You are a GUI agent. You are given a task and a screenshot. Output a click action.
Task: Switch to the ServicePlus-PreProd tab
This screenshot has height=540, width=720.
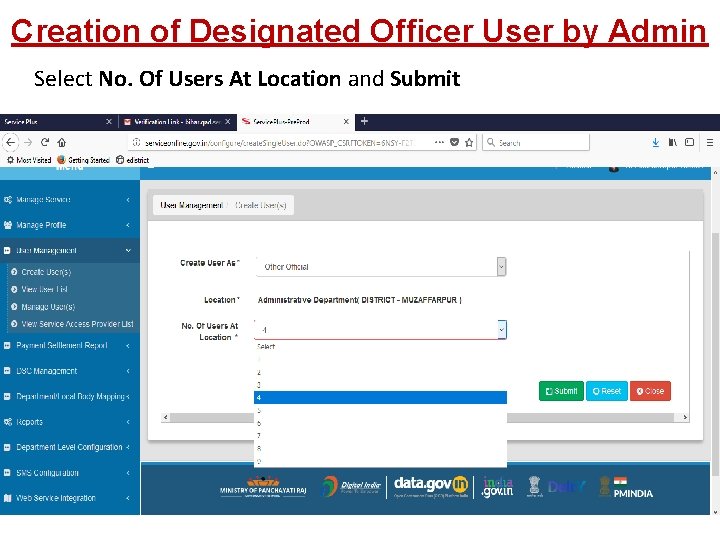click(296, 122)
